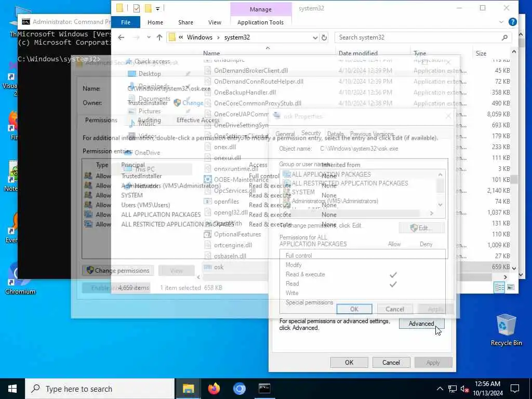Show hidden system tray icons

point(440,389)
